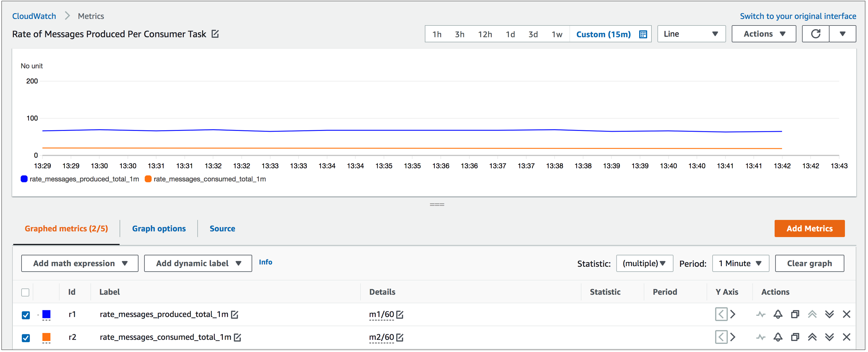Open the custom time range calendar icon
This screenshot has width=868, height=352.
pyautogui.click(x=643, y=34)
